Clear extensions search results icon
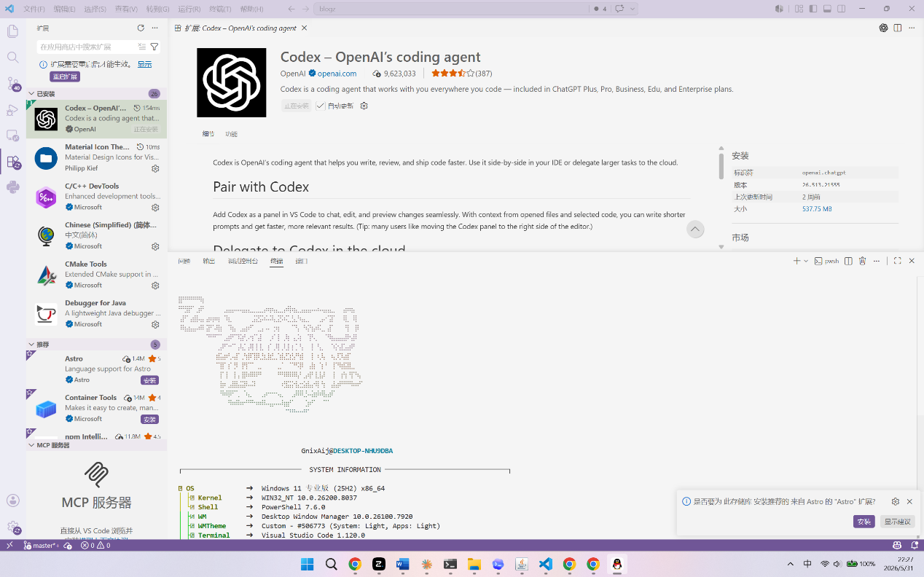The image size is (924, 577). [x=142, y=47]
